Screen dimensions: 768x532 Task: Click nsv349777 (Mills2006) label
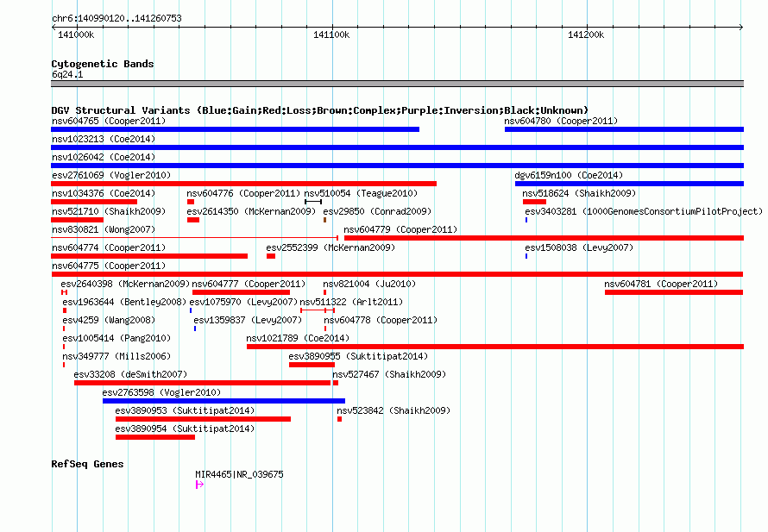coord(116,356)
